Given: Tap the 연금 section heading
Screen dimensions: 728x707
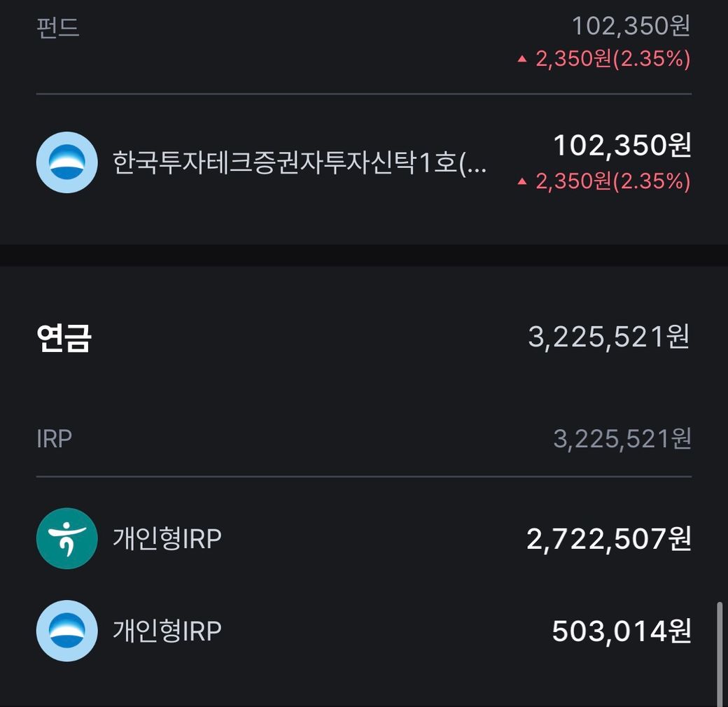Looking at the screenshot, I should [64, 337].
